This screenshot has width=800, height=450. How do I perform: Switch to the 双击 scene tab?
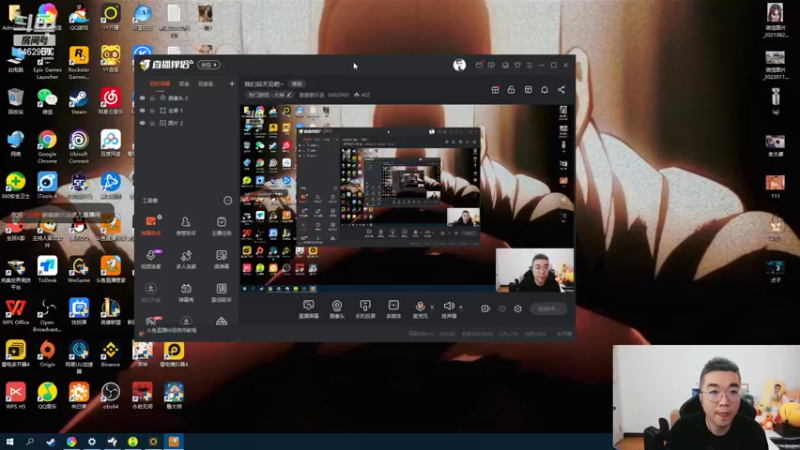click(184, 84)
